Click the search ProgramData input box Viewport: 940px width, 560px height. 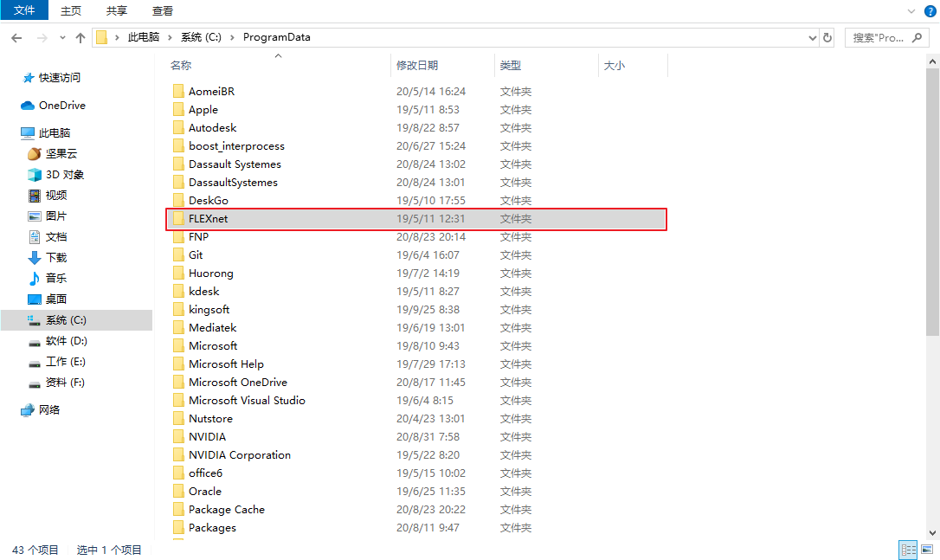[885, 38]
